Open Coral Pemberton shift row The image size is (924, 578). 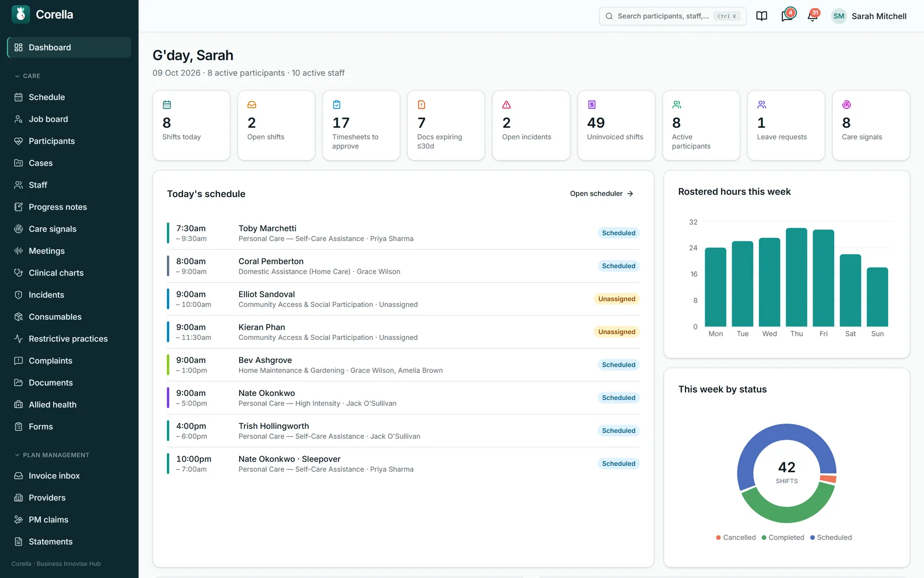(403, 266)
